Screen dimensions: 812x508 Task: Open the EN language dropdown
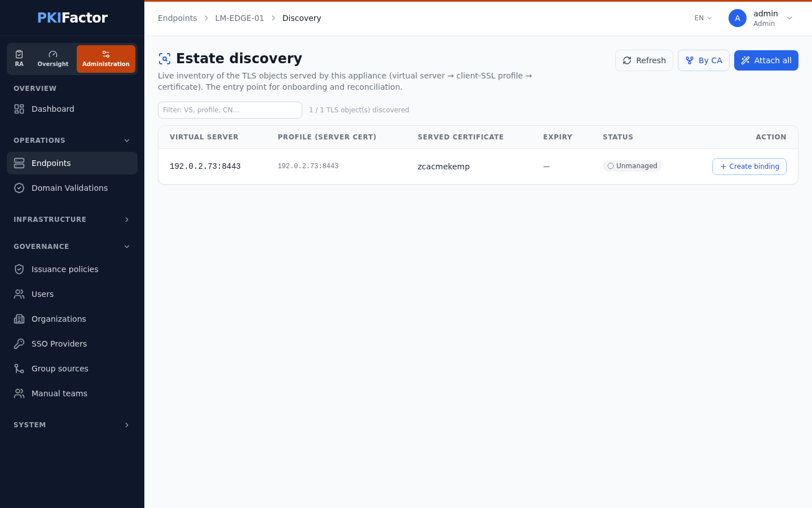pyautogui.click(x=703, y=18)
